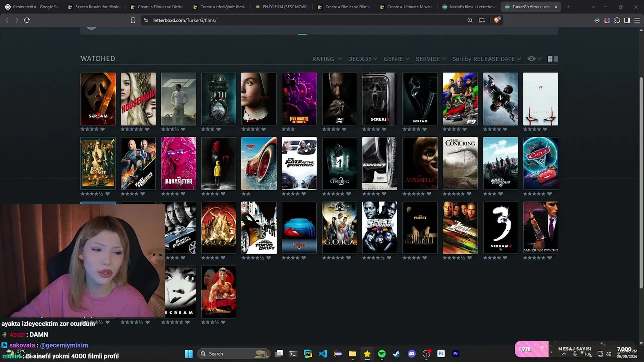Open the browser extensions puzzle icon

pos(617,20)
